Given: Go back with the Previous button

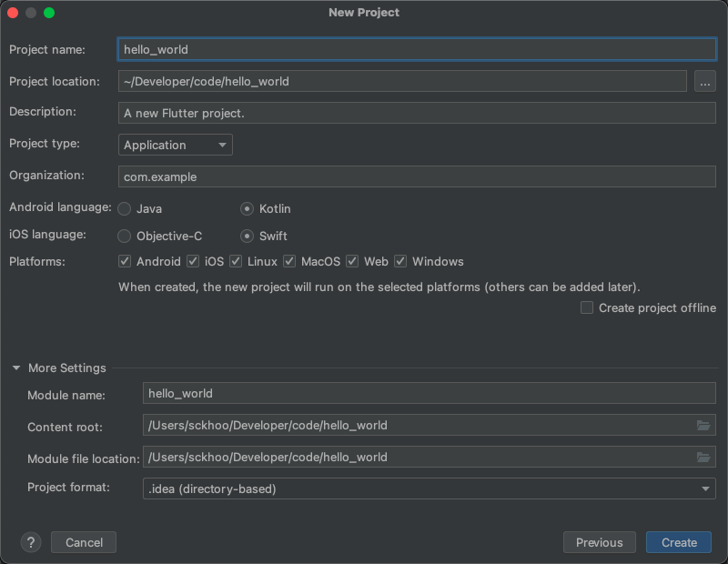Looking at the screenshot, I should [599, 542].
